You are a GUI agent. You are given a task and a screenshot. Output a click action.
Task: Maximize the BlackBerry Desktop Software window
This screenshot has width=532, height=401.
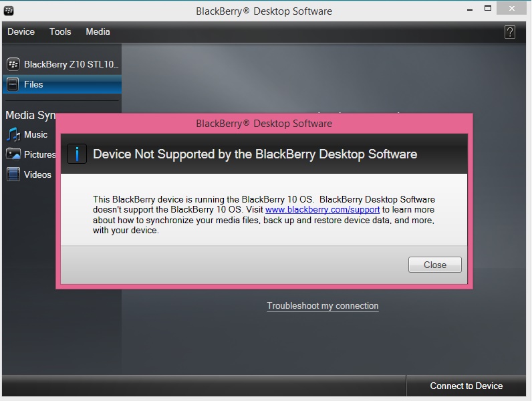[x=488, y=8]
